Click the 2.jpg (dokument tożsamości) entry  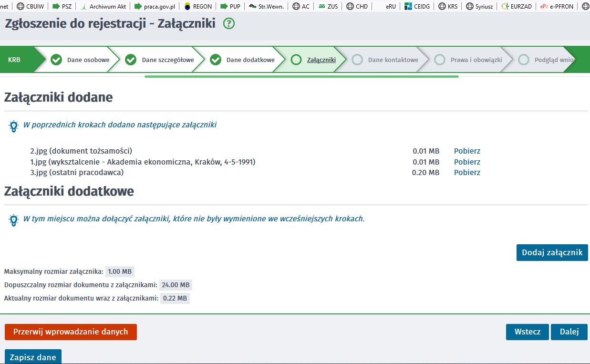tap(81, 151)
